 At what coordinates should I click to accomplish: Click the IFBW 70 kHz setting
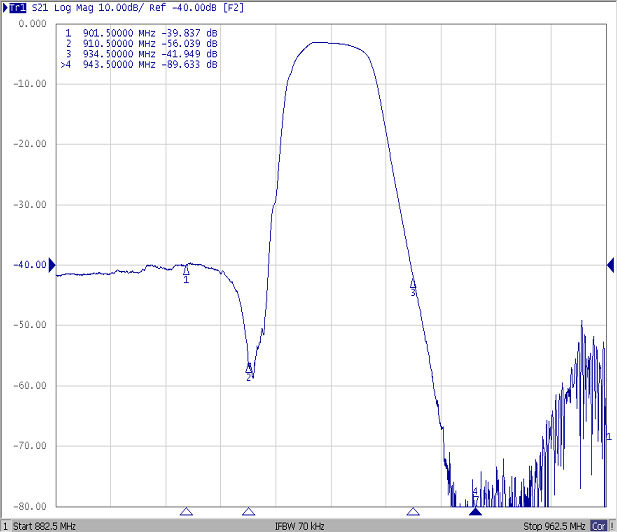[x=299, y=525]
